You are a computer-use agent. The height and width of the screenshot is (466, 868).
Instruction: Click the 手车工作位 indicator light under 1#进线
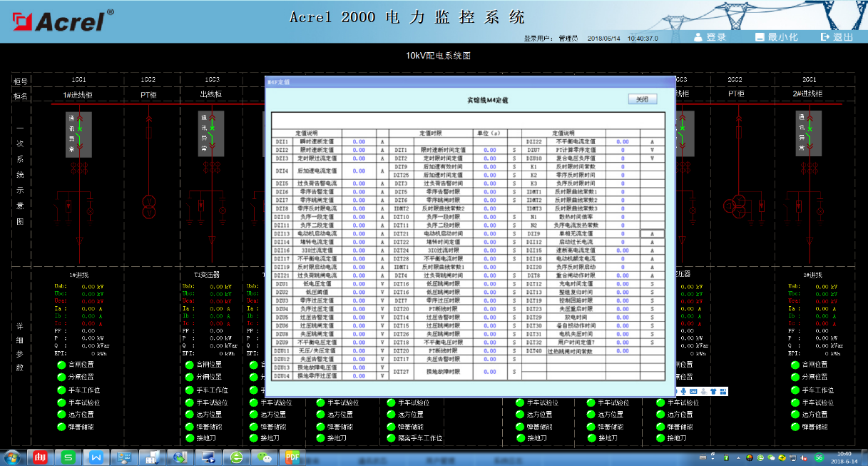[61, 390]
